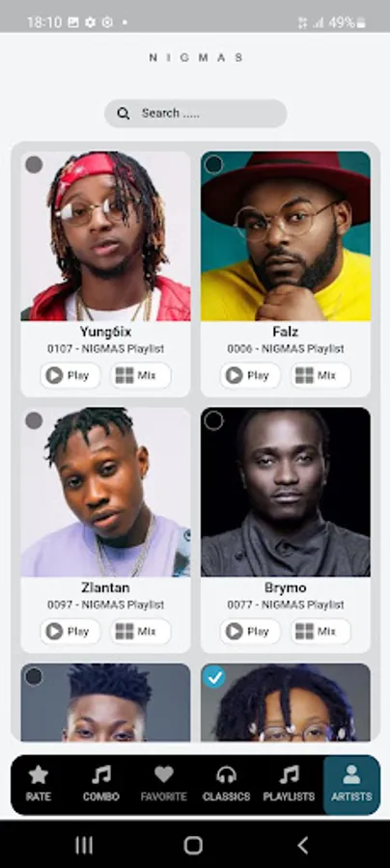The height and width of the screenshot is (868, 390).
Task: Toggle the selection circle on Falz card
Action: click(x=214, y=164)
